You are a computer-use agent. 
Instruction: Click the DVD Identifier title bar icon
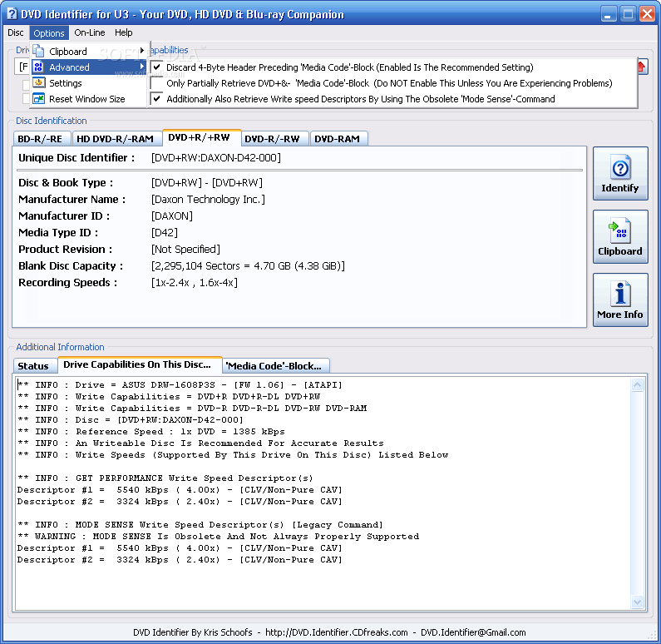[12, 14]
